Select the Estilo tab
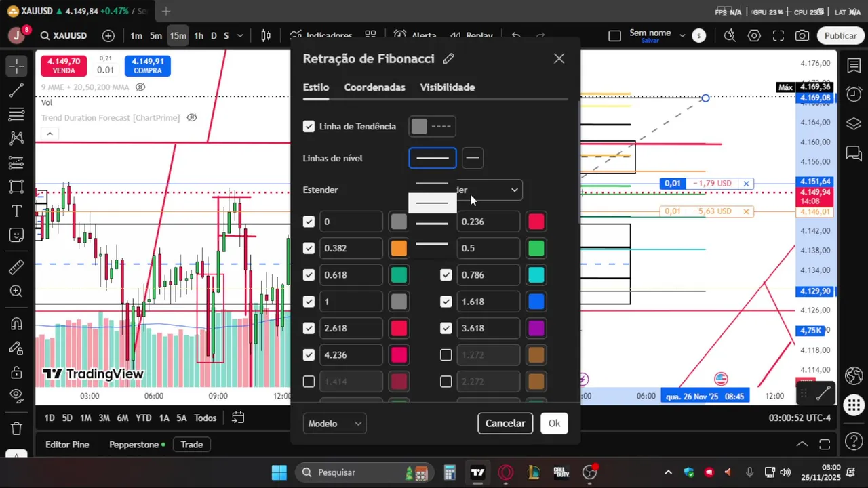This screenshot has height=488, width=868. tap(316, 87)
